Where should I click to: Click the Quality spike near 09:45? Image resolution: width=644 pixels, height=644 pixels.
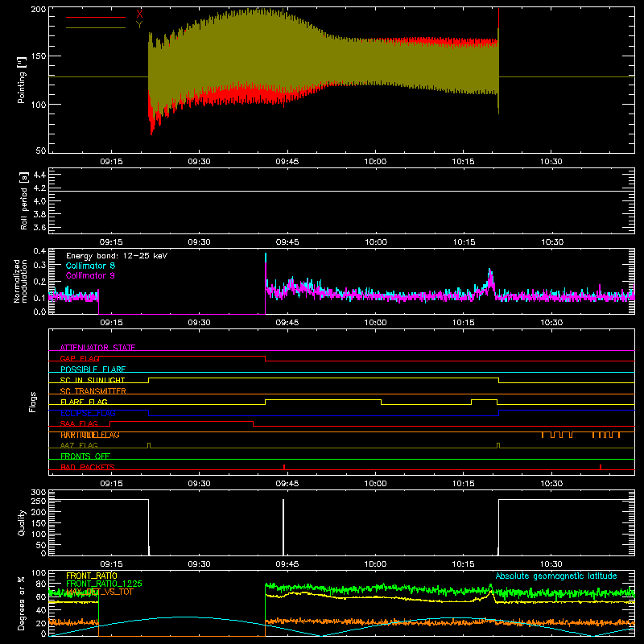283,527
